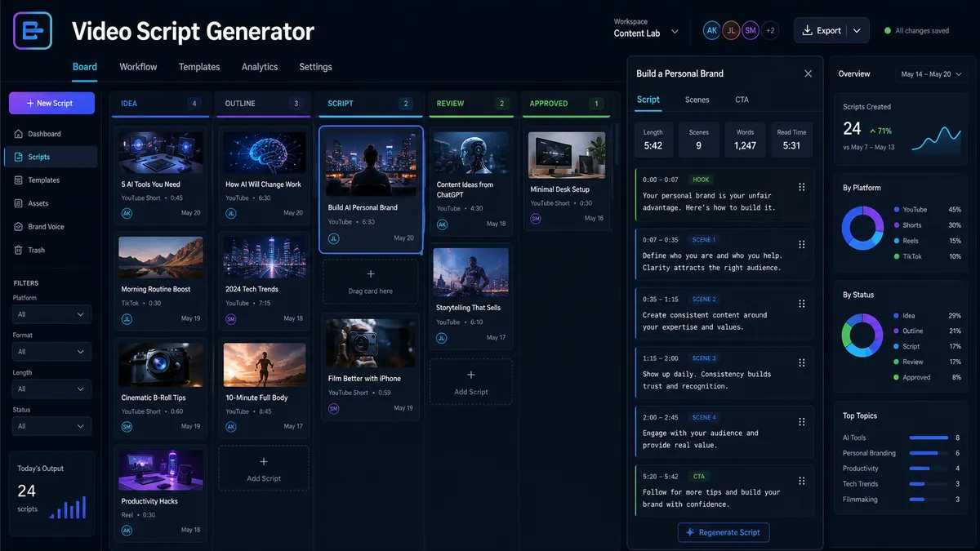
Task: Open the 10-Minute Full Body card
Action: point(264,387)
